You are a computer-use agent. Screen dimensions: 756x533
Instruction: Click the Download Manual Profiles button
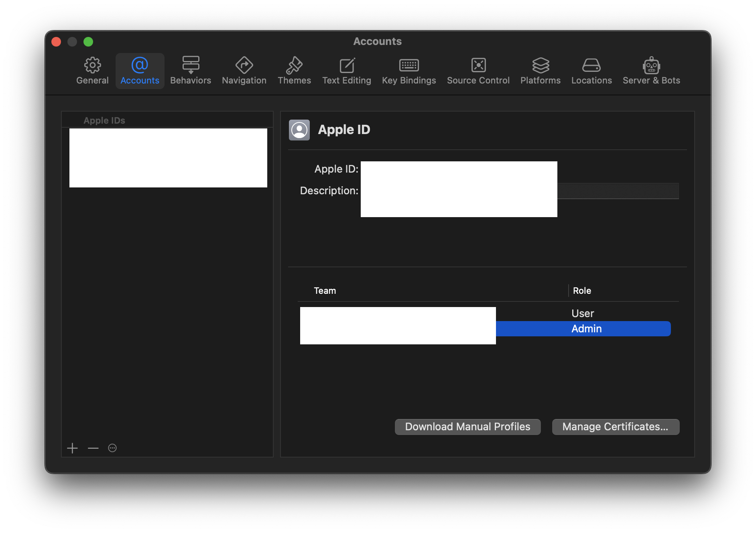(x=467, y=427)
